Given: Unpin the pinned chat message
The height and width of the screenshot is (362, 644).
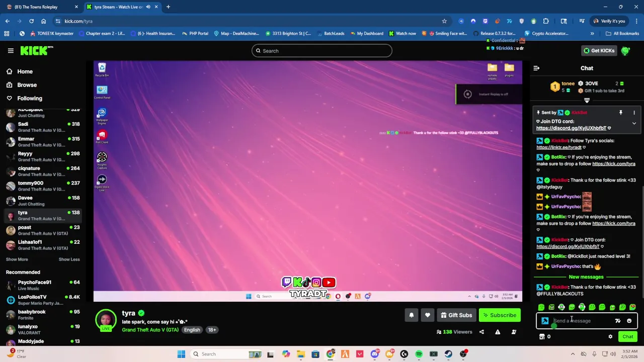Looking at the screenshot, I should click(621, 113).
